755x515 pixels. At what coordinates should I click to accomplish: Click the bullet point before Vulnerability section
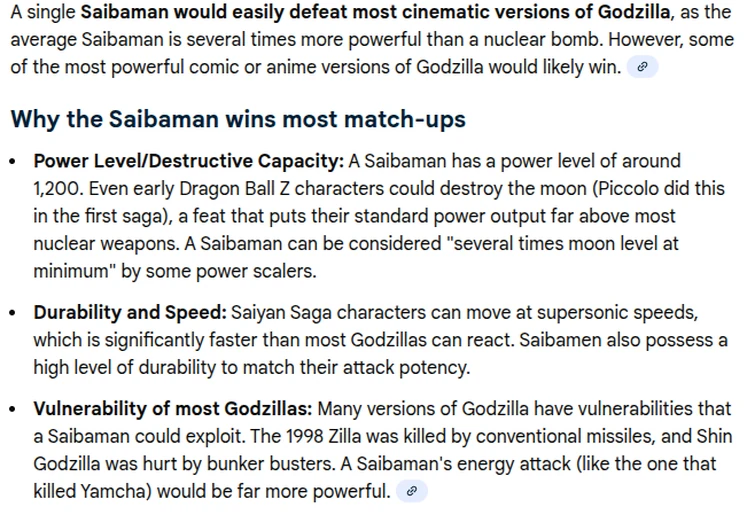tap(13, 409)
